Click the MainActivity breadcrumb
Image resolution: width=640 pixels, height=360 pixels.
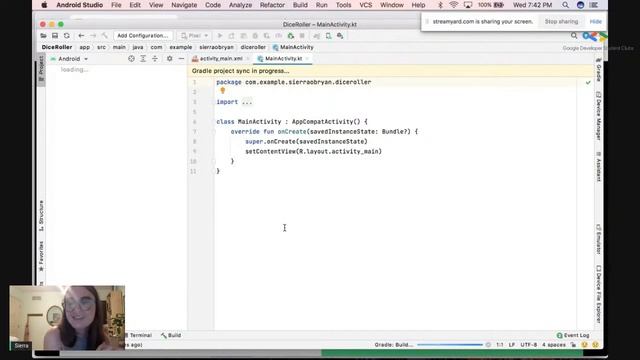(x=293, y=47)
